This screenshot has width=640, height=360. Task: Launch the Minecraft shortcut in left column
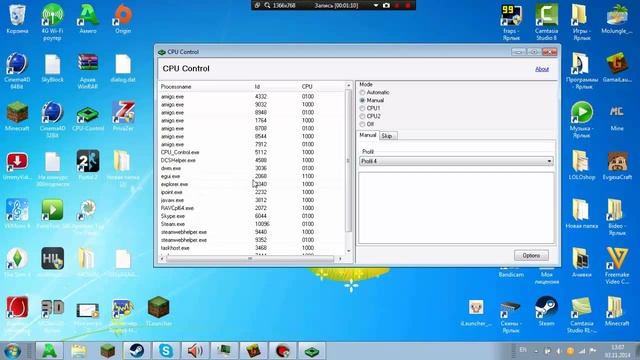point(17,116)
